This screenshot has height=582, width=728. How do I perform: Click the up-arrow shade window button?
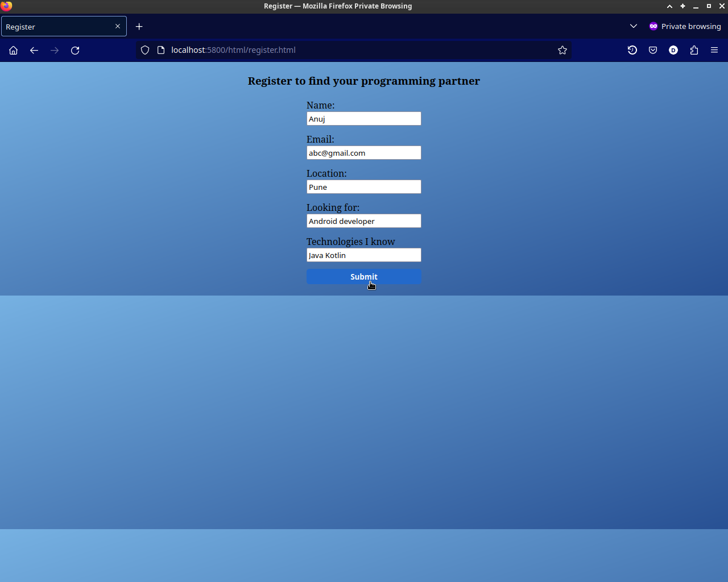point(669,6)
